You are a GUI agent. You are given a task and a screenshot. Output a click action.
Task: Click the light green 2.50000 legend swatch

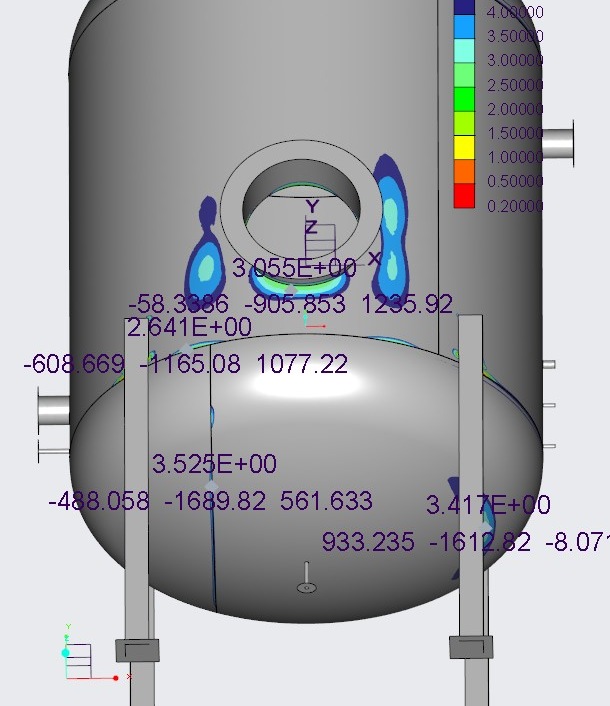pos(464,75)
